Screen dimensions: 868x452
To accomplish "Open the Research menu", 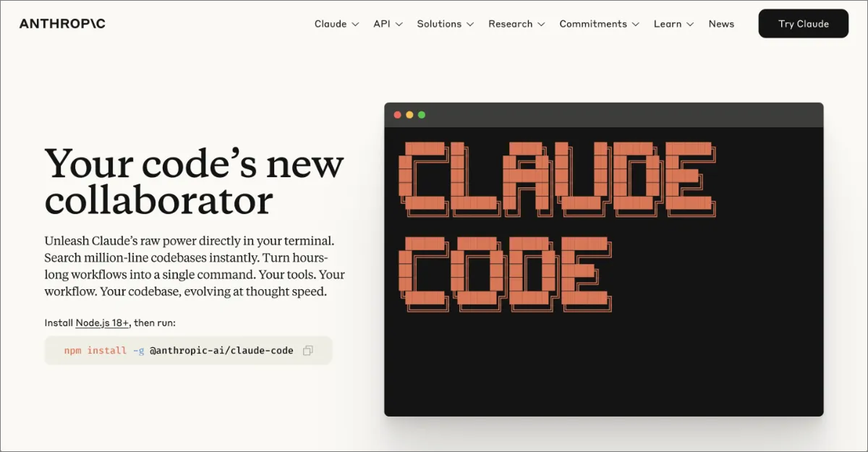I will click(516, 24).
